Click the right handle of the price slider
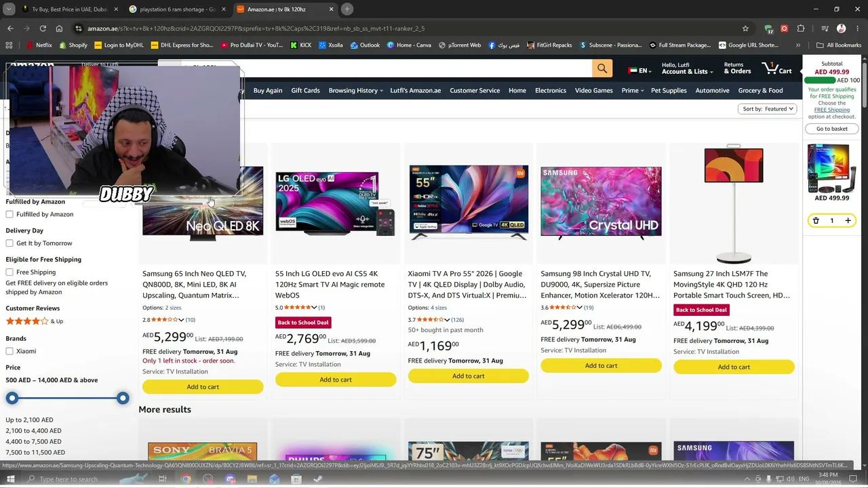 [x=123, y=399]
